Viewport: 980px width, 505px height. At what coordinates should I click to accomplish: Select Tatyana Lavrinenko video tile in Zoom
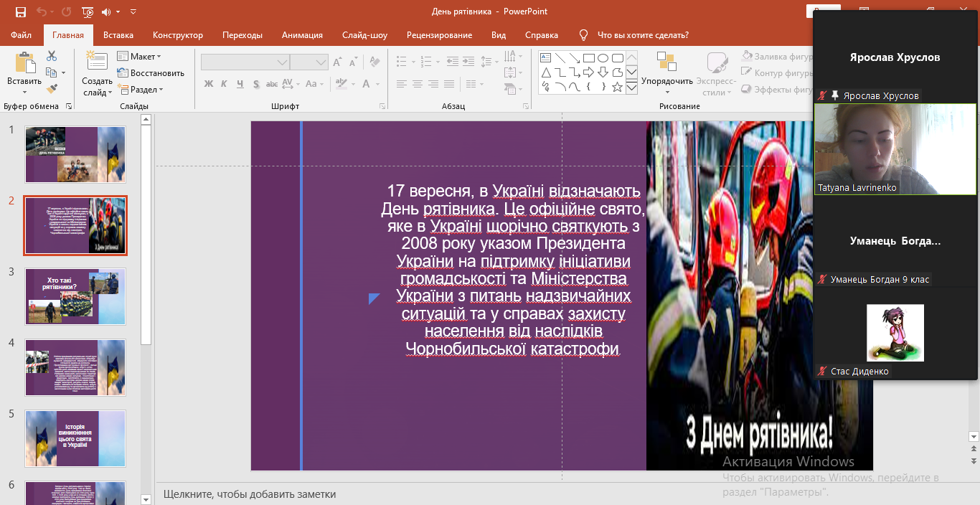[x=895, y=149]
